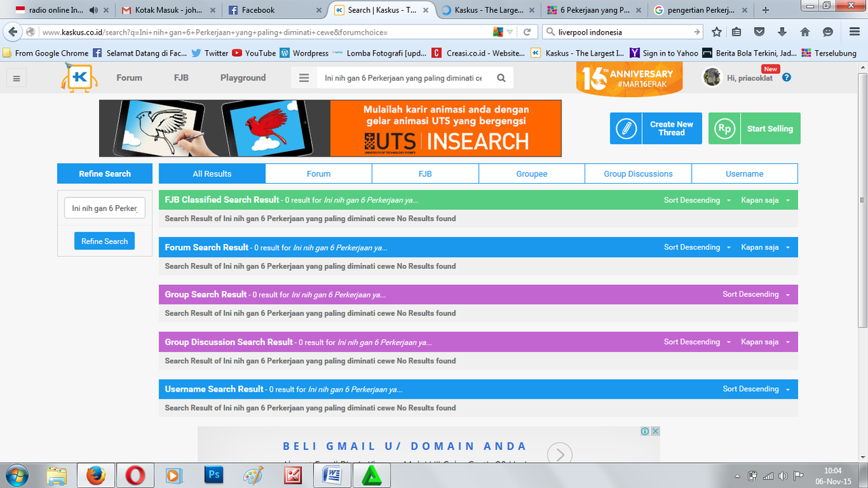
Task: Open Sign in to Yahoo bookmark
Action: coord(664,53)
